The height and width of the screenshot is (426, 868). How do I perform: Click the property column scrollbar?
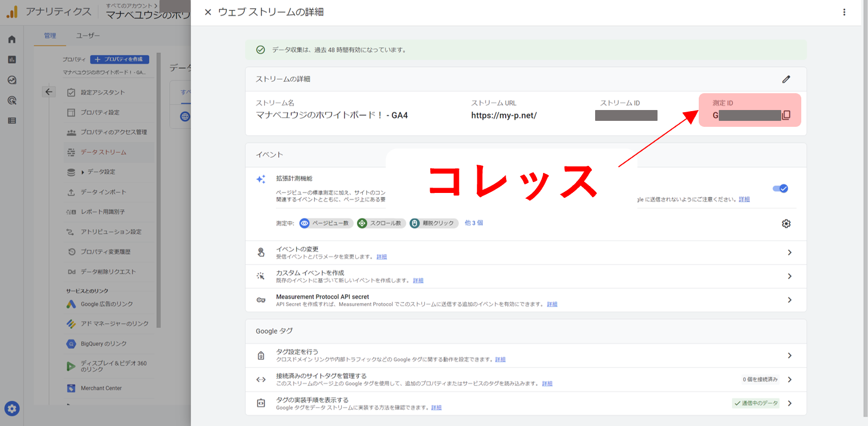159,190
